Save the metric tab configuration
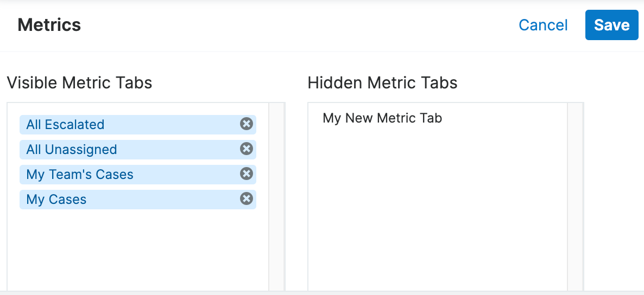Image resolution: width=644 pixels, height=295 pixels. (611, 25)
